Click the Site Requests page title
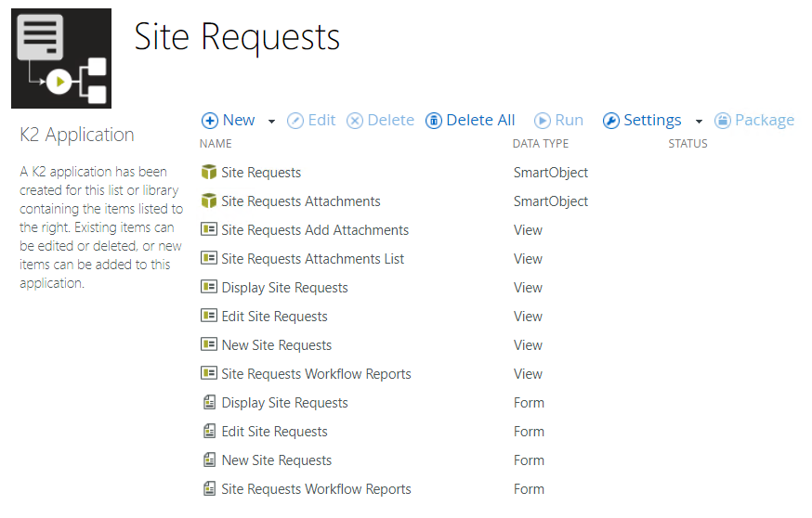812x518 pixels. [x=237, y=38]
